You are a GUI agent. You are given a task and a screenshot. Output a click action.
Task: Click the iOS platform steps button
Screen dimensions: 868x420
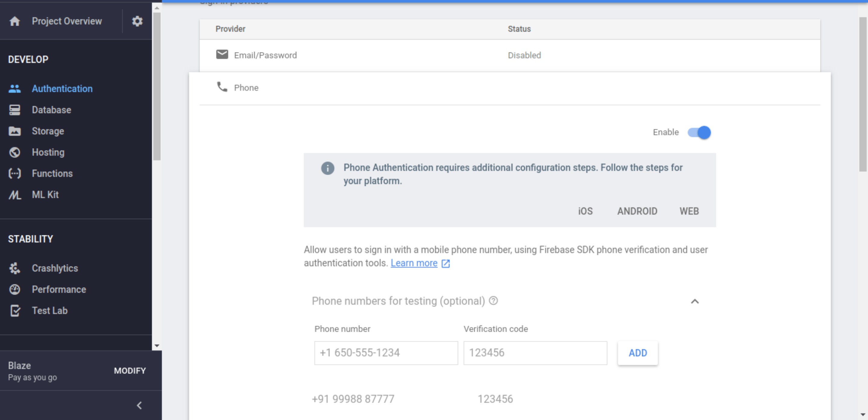click(x=586, y=211)
